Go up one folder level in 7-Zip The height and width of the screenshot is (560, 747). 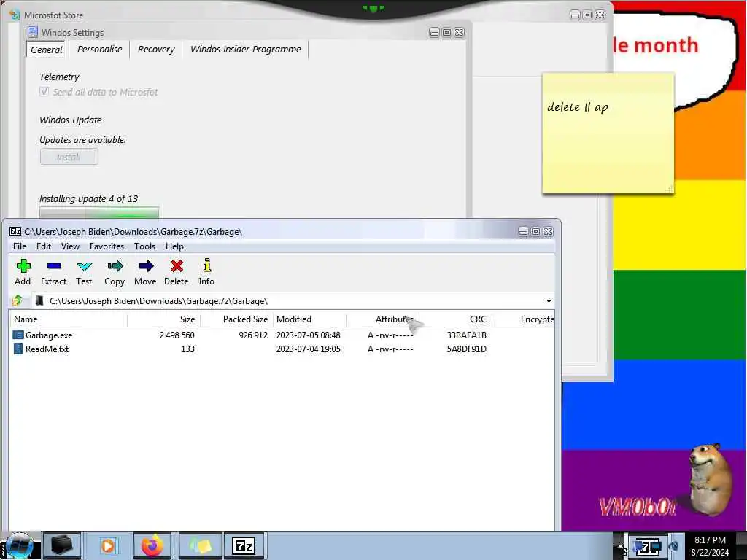18,300
